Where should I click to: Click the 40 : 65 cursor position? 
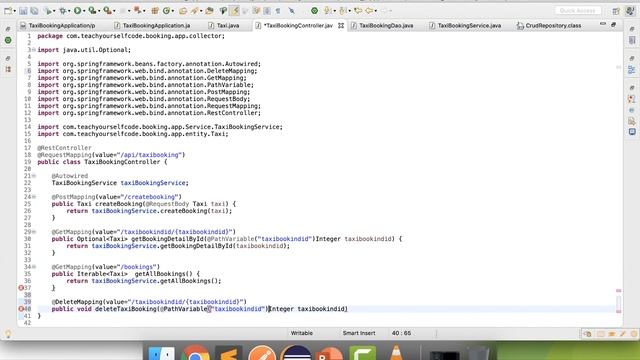click(x=401, y=333)
